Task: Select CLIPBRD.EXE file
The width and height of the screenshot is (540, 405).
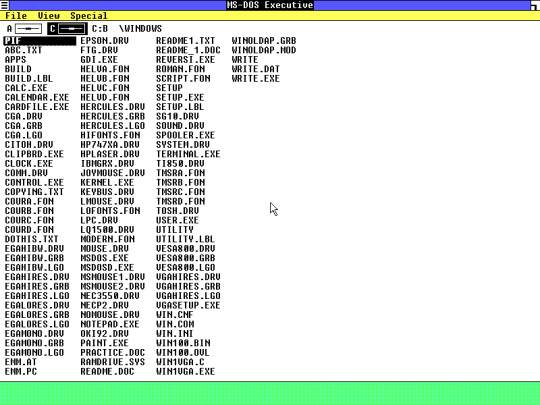Action: pyautogui.click(x=34, y=154)
